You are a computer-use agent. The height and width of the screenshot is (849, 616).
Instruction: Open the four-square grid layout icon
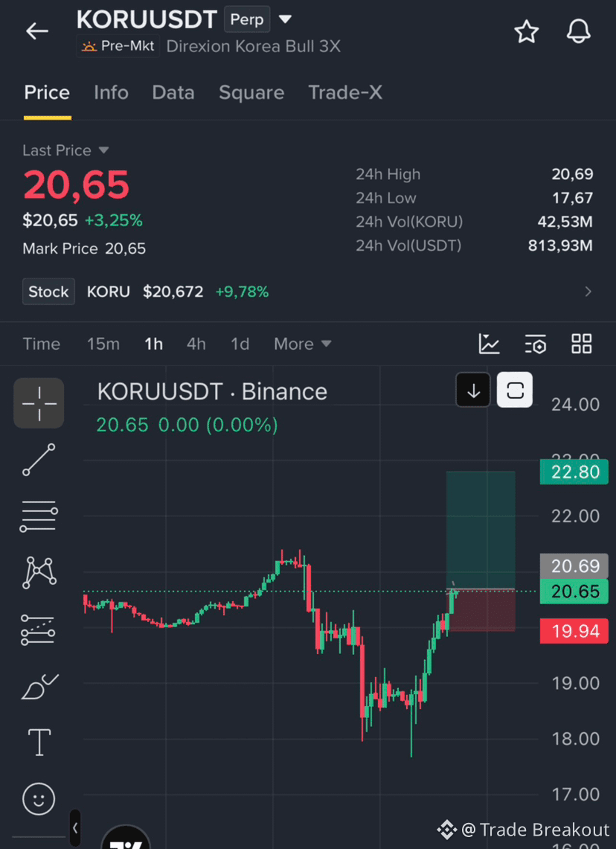click(x=582, y=344)
